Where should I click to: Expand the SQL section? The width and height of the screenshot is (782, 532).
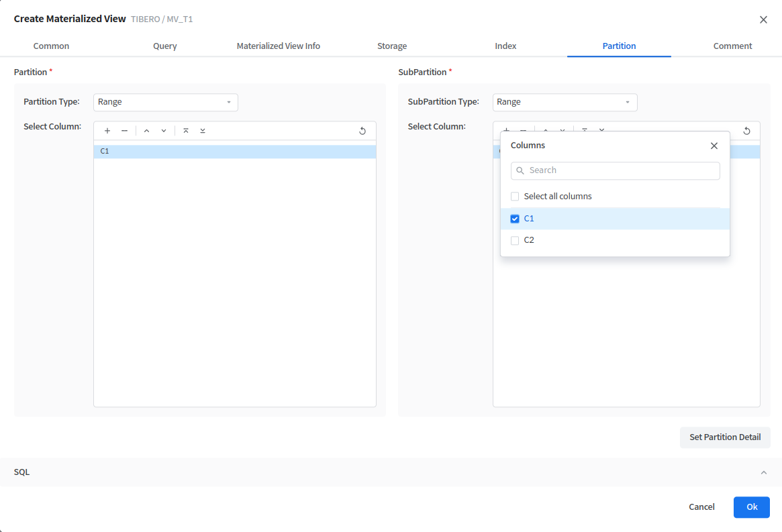[x=763, y=472]
